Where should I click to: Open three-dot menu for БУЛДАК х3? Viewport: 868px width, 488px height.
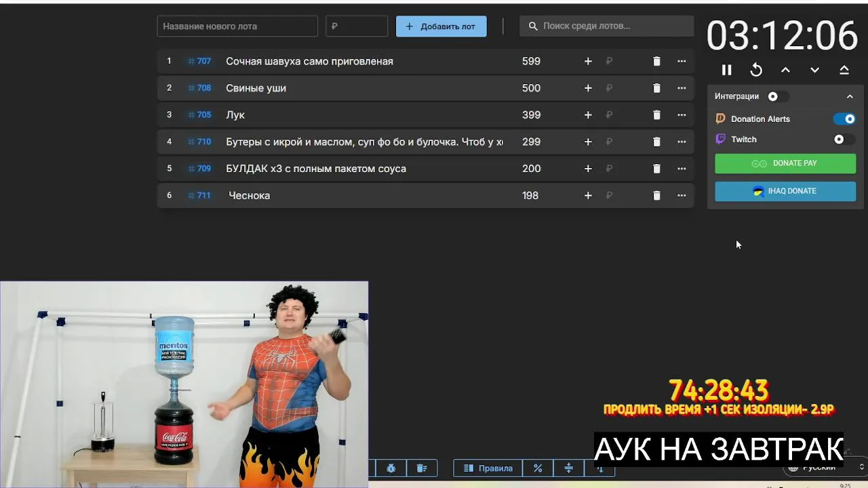(682, 169)
